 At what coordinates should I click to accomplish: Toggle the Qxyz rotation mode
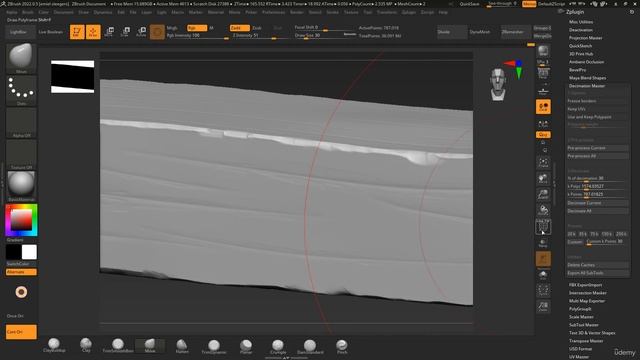point(543,135)
